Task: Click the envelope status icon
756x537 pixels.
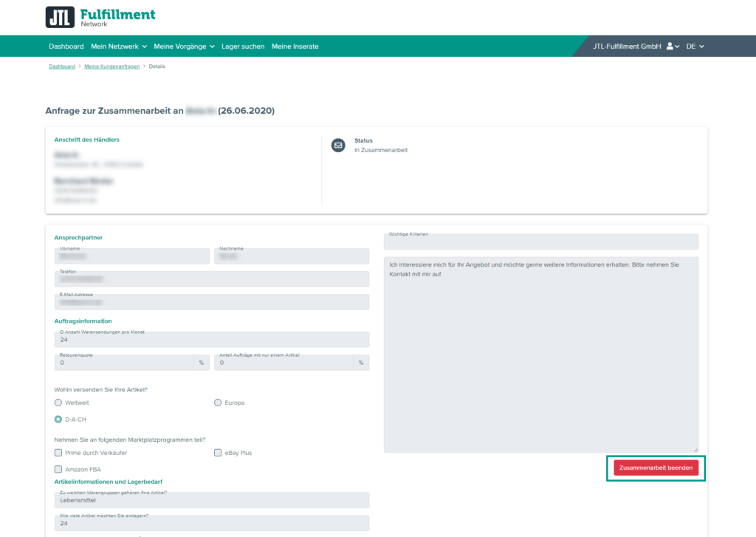Action: click(x=338, y=146)
